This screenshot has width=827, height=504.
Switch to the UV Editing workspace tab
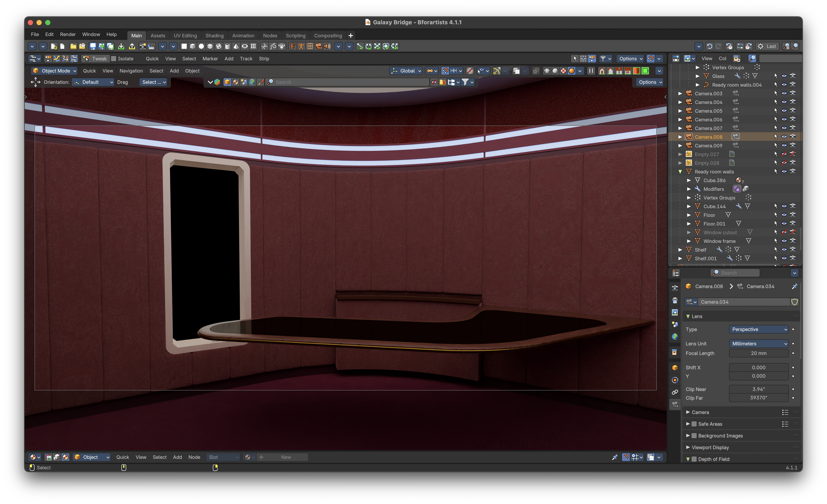click(x=185, y=36)
